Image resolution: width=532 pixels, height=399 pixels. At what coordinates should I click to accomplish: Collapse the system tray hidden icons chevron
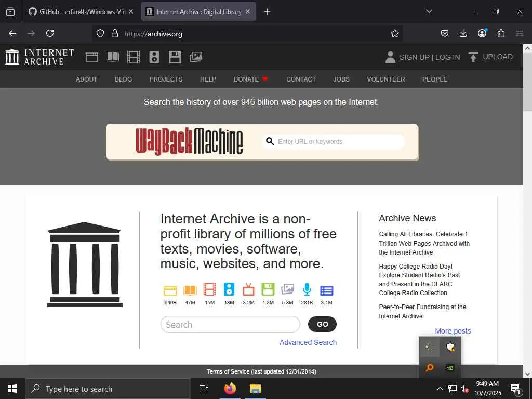click(440, 389)
